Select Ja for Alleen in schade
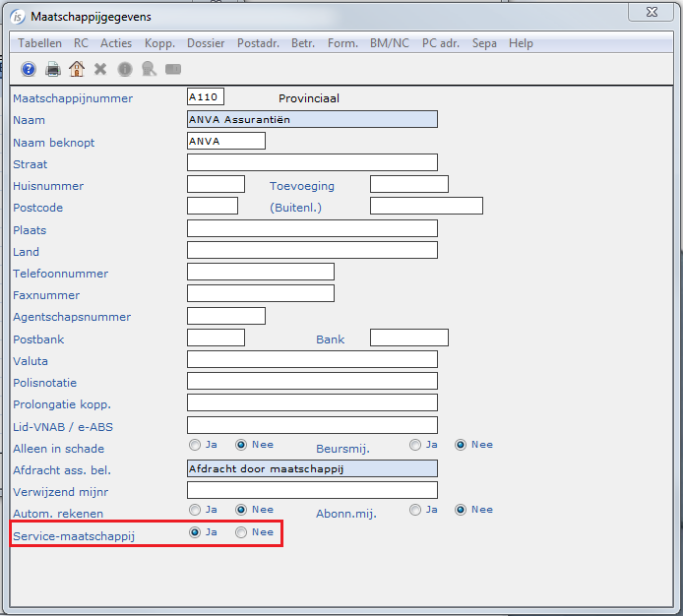 195,445
